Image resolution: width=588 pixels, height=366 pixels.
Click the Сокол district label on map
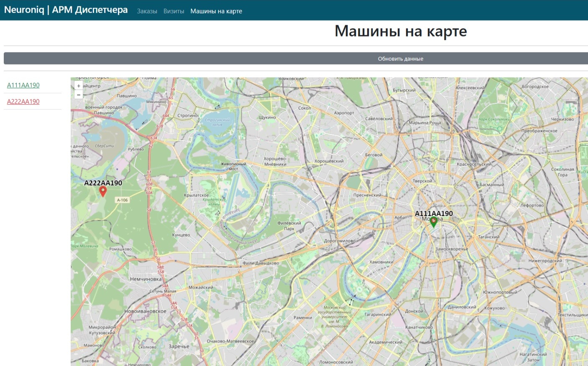304,108
